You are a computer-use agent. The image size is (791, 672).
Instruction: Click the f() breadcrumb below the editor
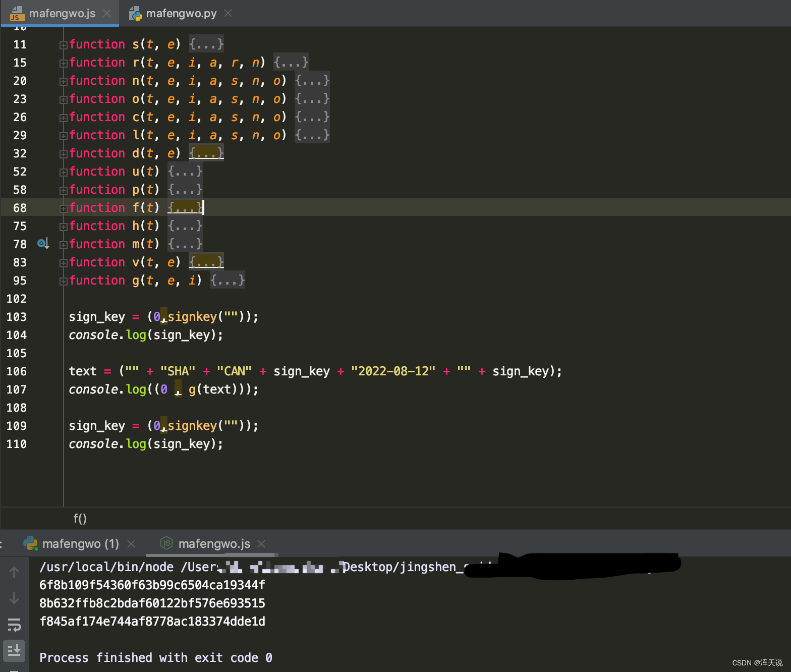80,519
